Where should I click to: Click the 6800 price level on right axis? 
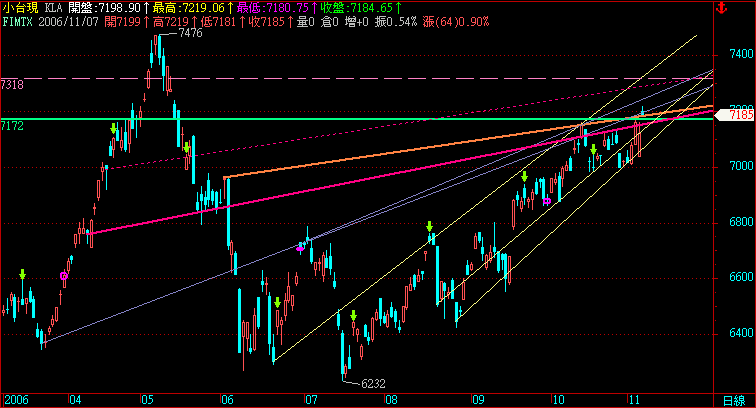click(740, 222)
